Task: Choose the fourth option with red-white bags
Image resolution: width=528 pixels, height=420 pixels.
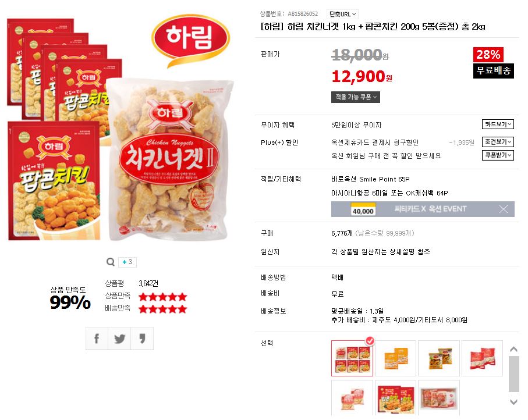Action: 482,358
